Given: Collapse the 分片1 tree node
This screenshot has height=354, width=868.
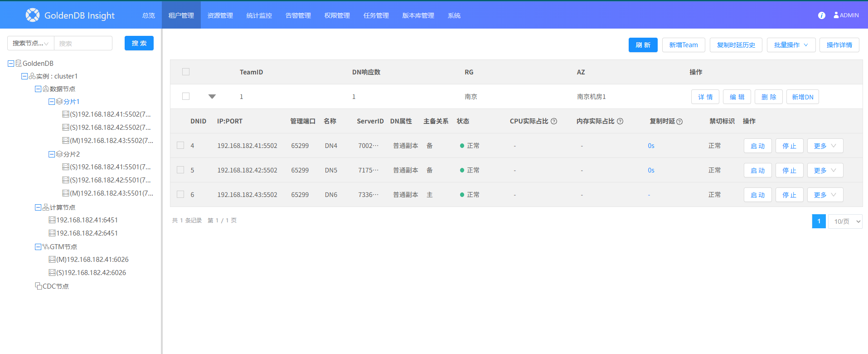Looking at the screenshot, I should click(52, 102).
